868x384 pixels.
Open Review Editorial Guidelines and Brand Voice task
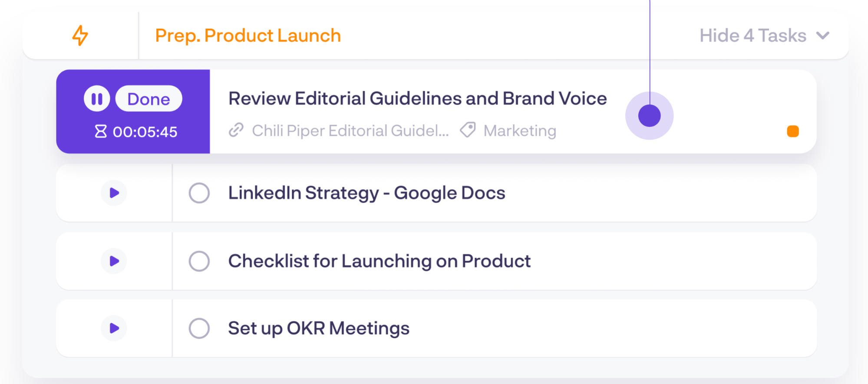417,98
